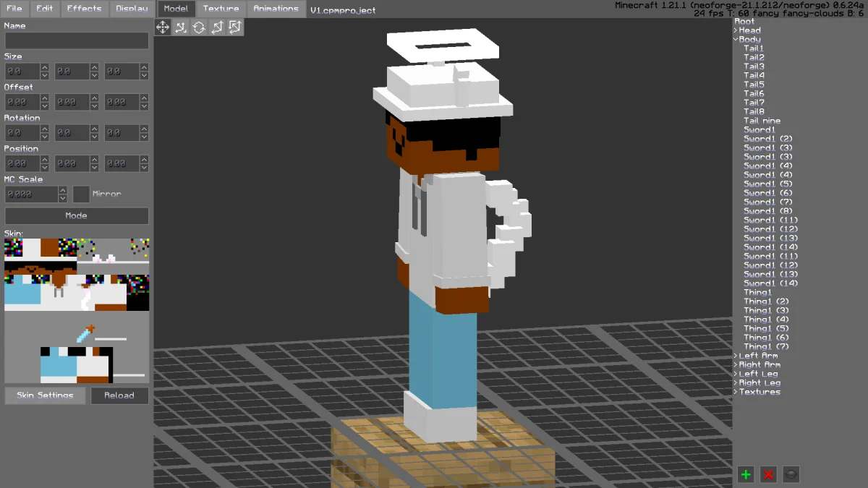Select Thing1 (5) in the tree

(767, 329)
